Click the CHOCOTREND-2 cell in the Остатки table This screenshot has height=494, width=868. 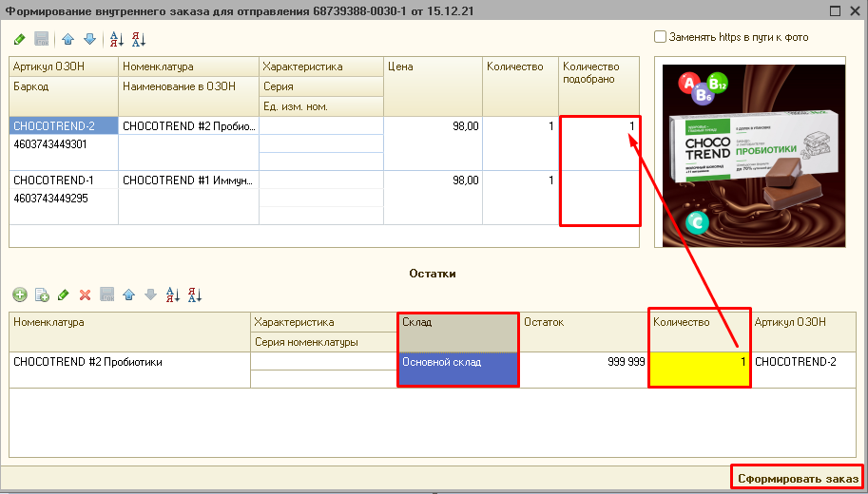point(803,370)
